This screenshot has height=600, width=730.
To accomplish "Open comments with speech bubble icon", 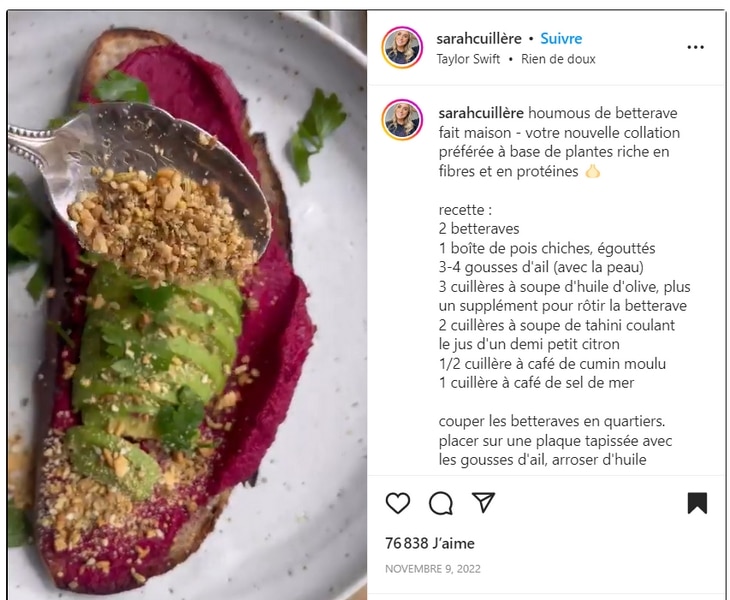I will (x=440, y=503).
